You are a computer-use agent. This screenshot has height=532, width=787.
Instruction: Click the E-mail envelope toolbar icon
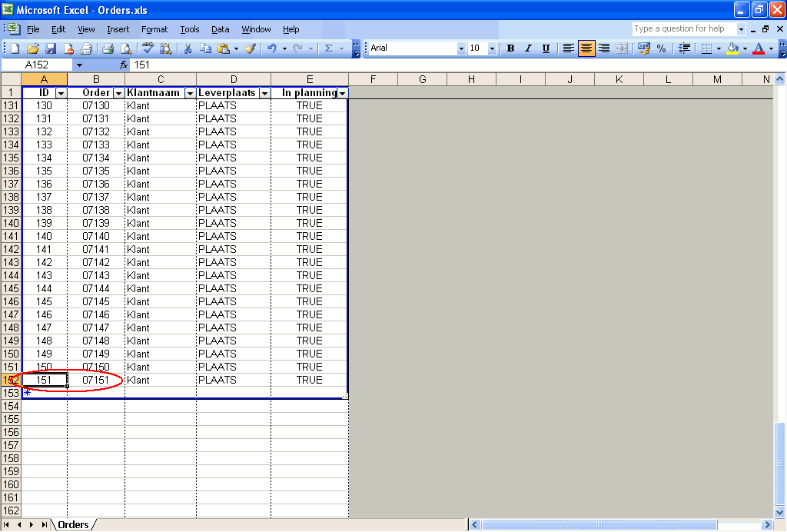87,48
